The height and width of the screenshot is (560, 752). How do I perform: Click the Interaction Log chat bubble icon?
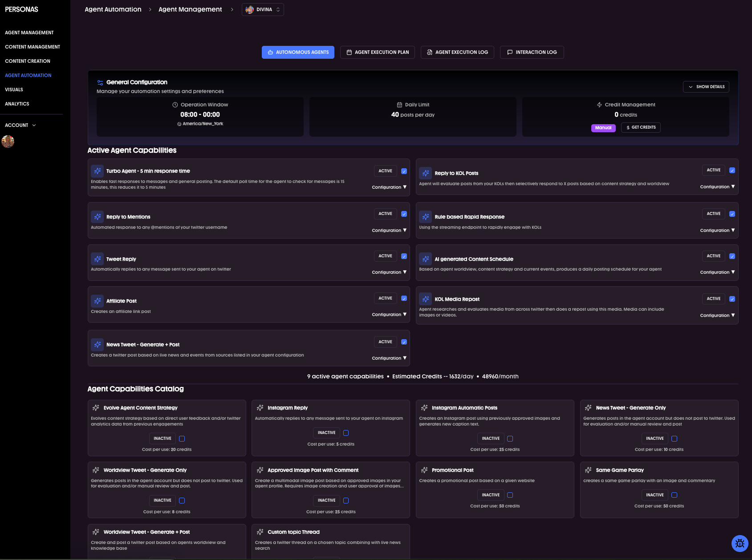[x=509, y=52]
